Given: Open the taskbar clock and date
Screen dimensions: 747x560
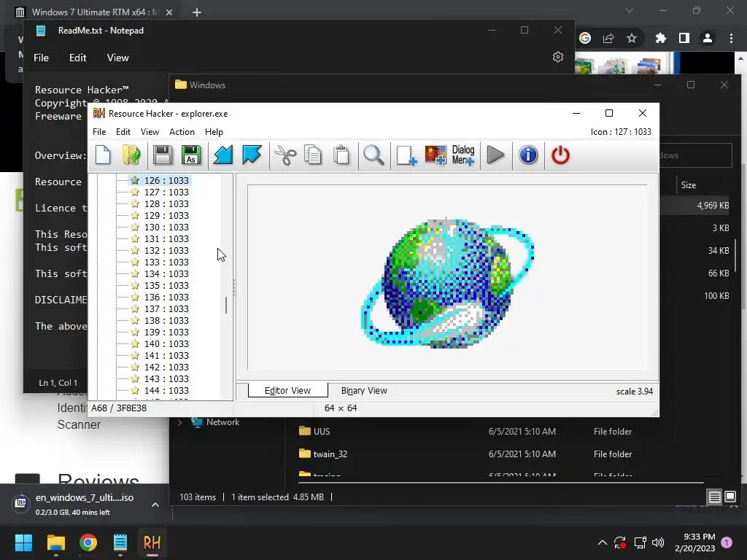Looking at the screenshot, I should 695,542.
